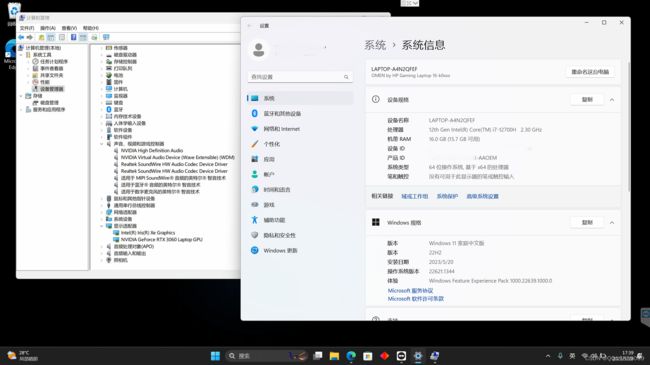Open 隐私和安全性 in Settings sidebar
The width and height of the screenshot is (650, 365).
click(300, 235)
